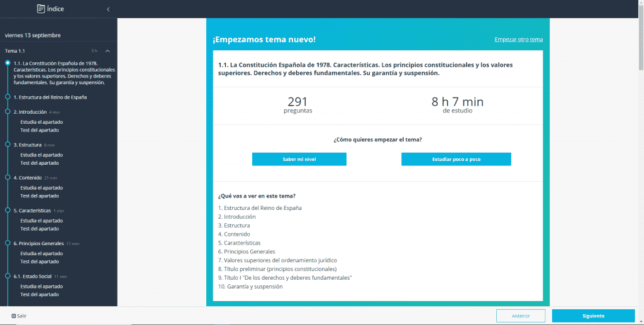Viewport: 644px width, 325px height.
Task: Go back with the Anterior button
Action: [x=520, y=316]
